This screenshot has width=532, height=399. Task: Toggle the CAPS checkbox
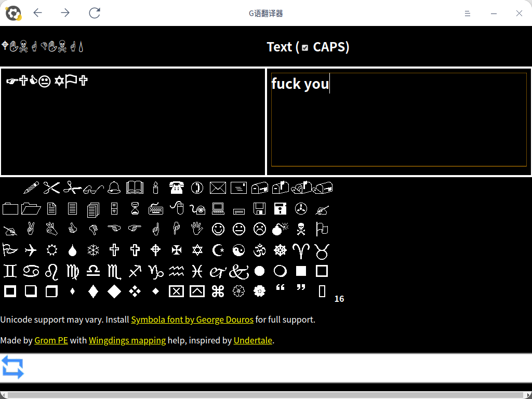click(305, 48)
